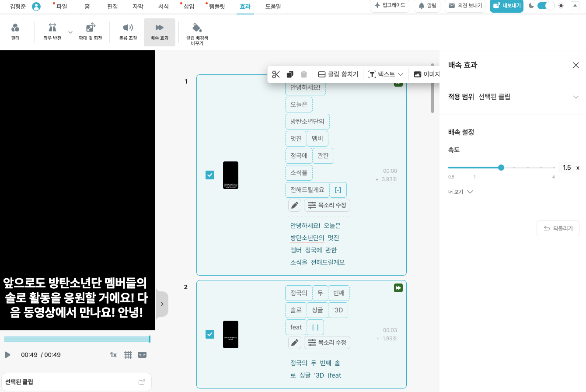
Task: Click the preview display mode icon
Action: (142, 355)
